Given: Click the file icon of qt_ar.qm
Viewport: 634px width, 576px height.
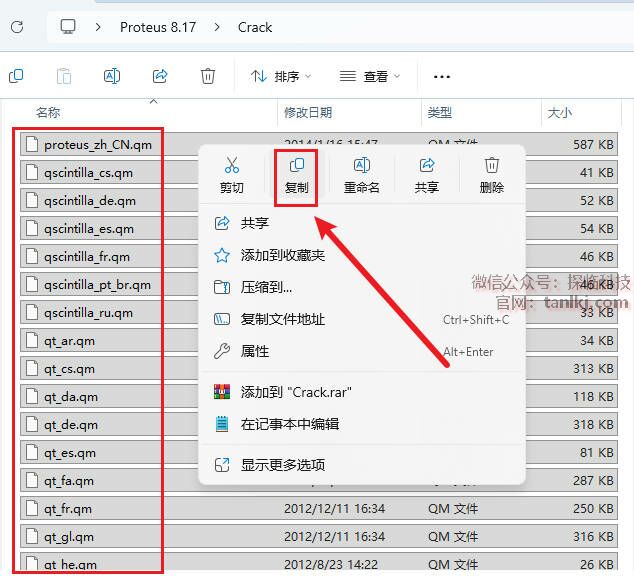Looking at the screenshot, I should click(32, 340).
